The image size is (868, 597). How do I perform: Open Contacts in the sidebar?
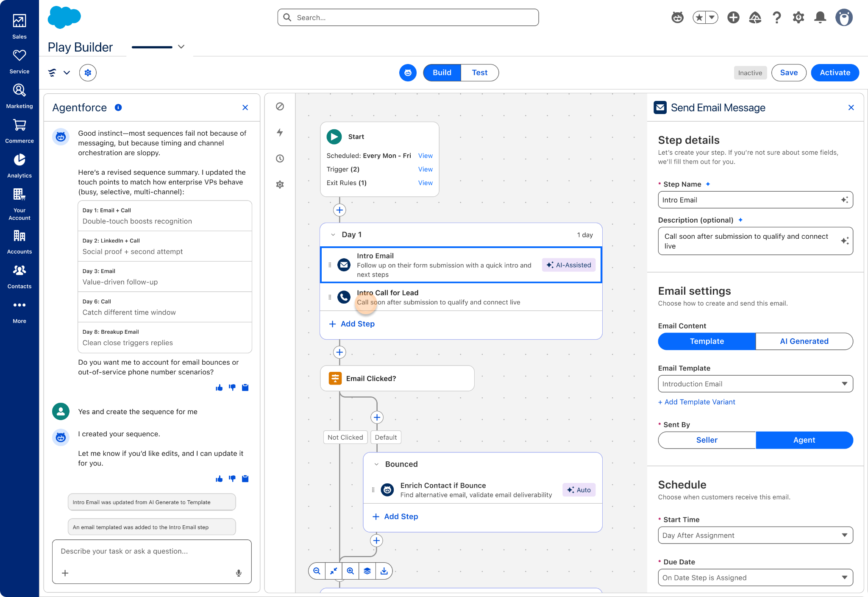(x=19, y=276)
